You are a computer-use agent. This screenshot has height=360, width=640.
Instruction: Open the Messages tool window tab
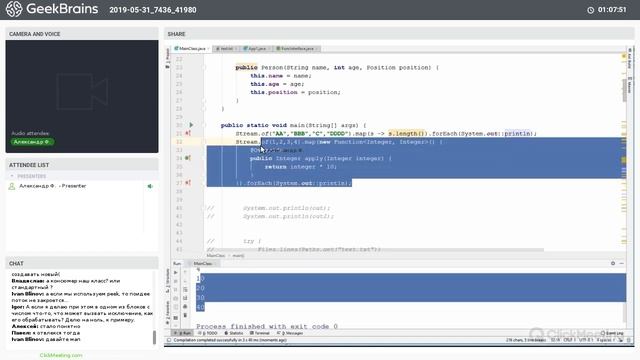pyautogui.click(x=290, y=333)
